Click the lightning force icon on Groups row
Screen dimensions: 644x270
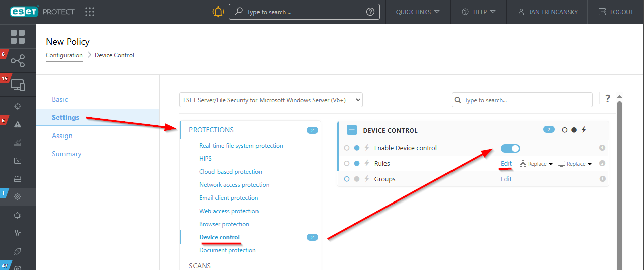[x=367, y=179]
